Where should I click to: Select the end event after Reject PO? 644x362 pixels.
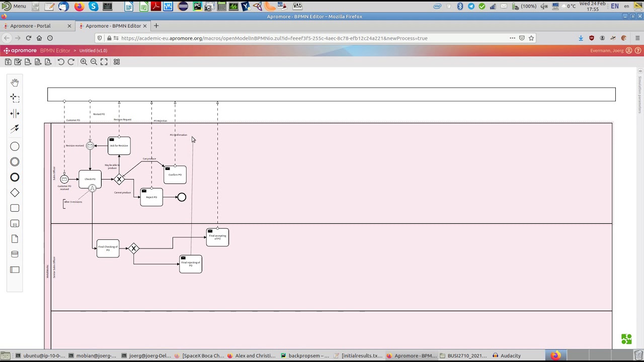pyautogui.click(x=182, y=197)
